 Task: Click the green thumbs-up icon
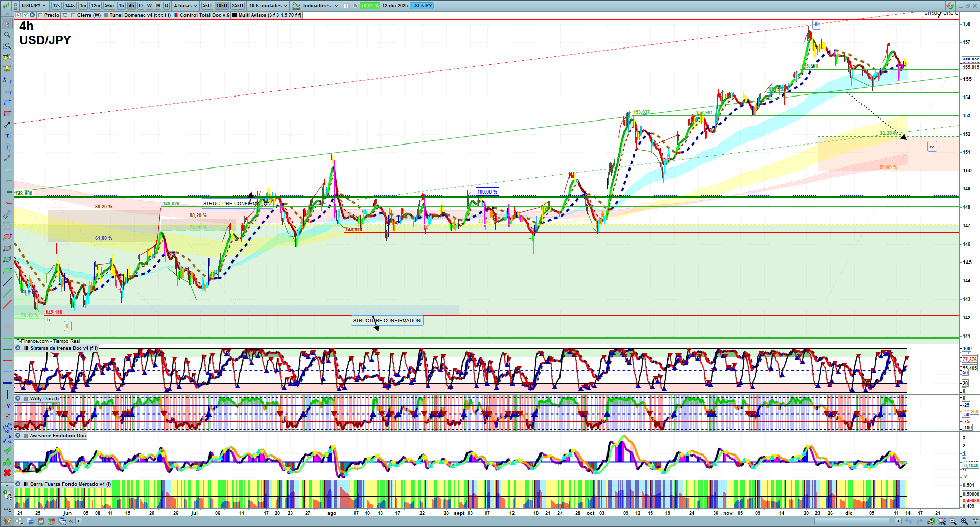click(7, 462)
